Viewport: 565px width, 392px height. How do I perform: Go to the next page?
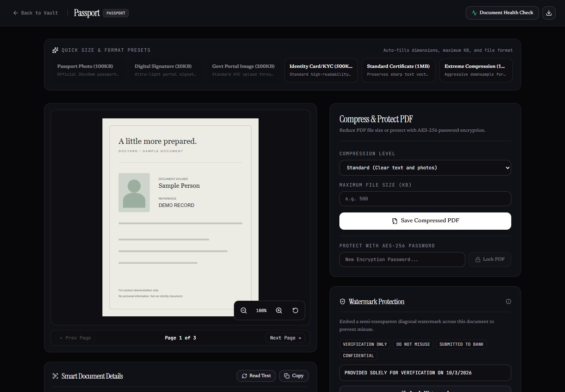(x=285, y=338)
